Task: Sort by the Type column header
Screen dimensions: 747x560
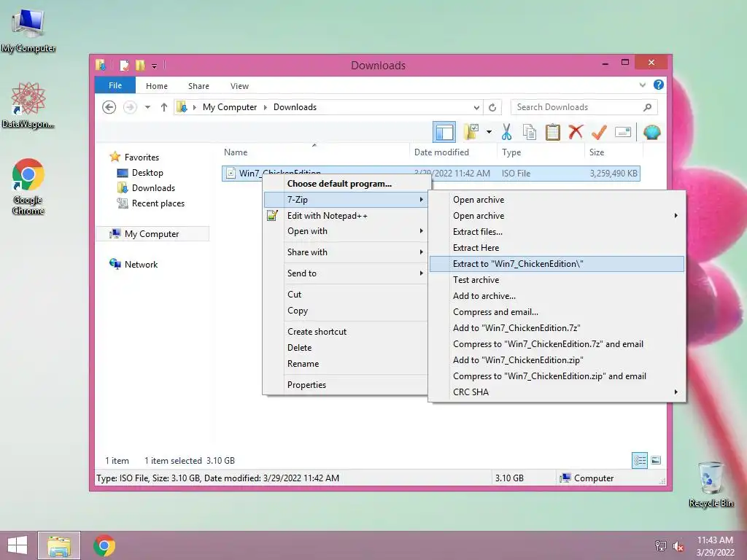Action: (x=541, y=152)
